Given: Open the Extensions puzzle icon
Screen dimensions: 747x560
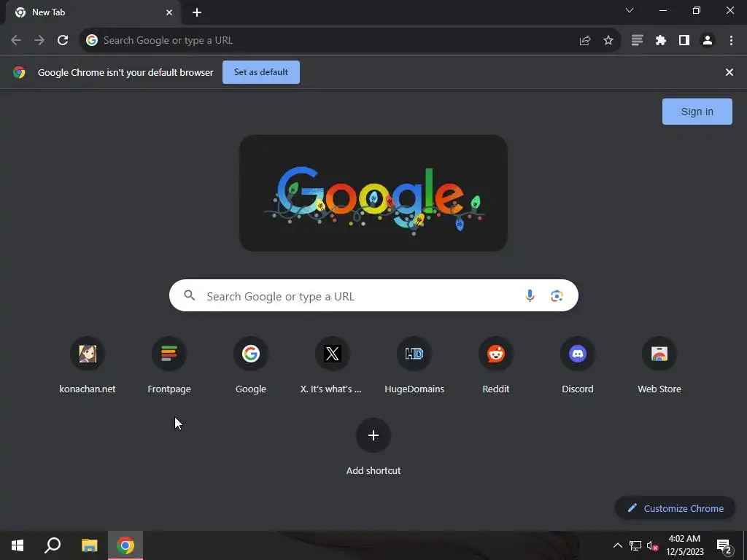Looking at the screenshot, I should [660, 41].
